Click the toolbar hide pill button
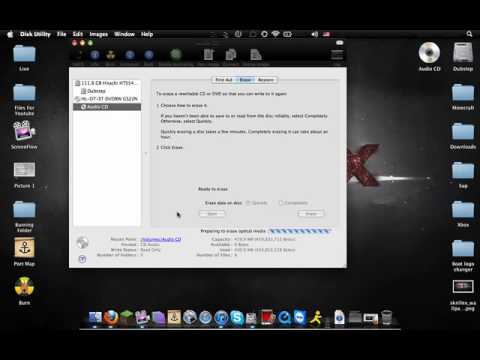This screenshot has width=480, height=360. click(x=339, y=43)
